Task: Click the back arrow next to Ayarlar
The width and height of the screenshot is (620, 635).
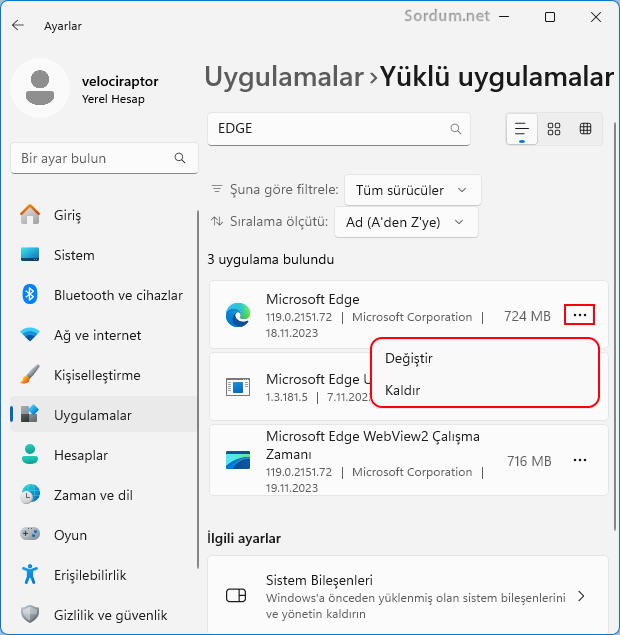Action: click(18, 26)
